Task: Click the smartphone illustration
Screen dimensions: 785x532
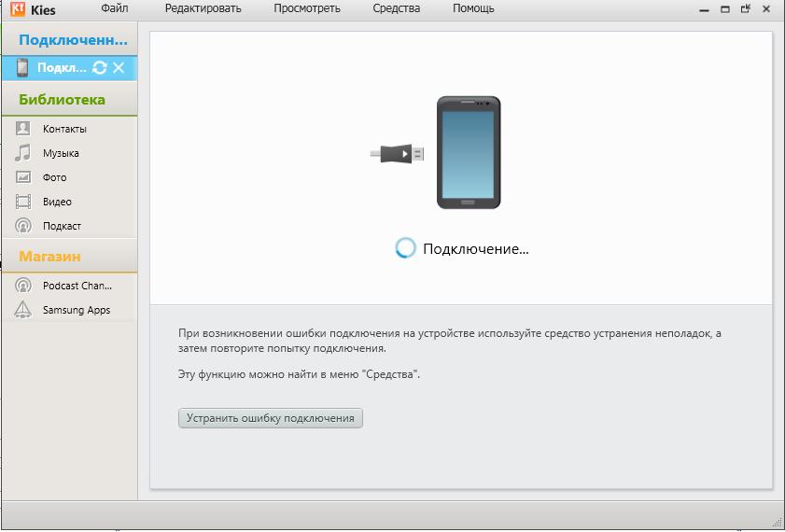Action: coord(469,153)
